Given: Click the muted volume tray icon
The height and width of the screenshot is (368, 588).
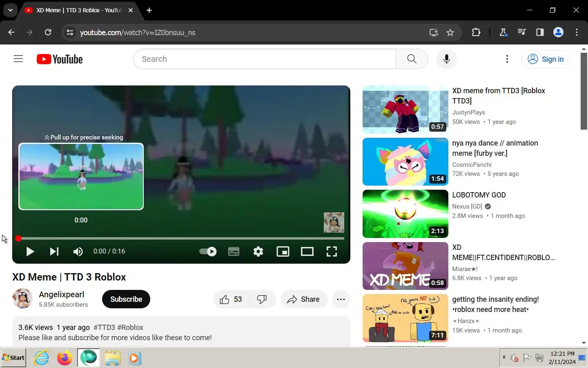Looking at the screenshot, I should tap(514, 358).
